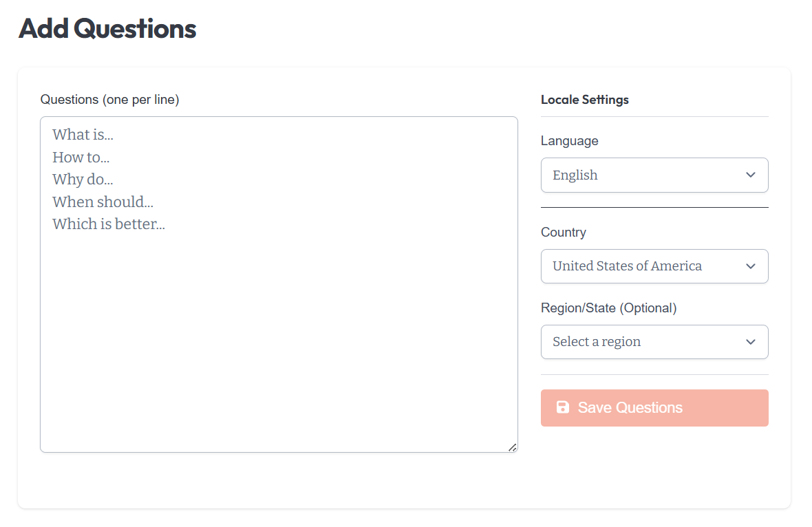Click the 'When should...' placeholder line
This screenshot has height=527, width=812.
103,202
